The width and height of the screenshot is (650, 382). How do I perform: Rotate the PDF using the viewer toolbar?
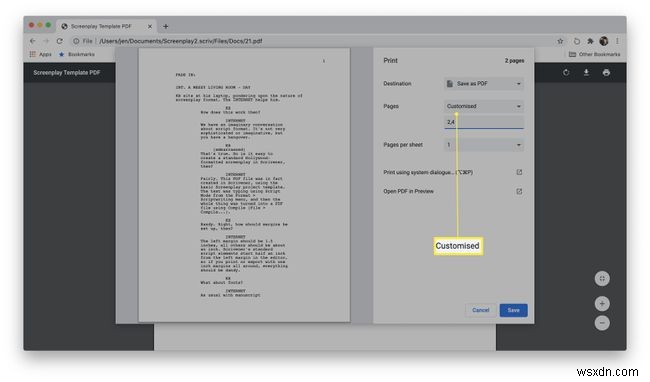566,73
